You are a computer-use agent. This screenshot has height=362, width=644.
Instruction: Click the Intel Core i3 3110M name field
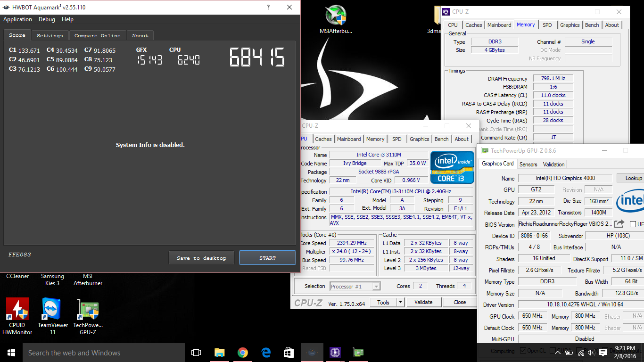[379, 155]
